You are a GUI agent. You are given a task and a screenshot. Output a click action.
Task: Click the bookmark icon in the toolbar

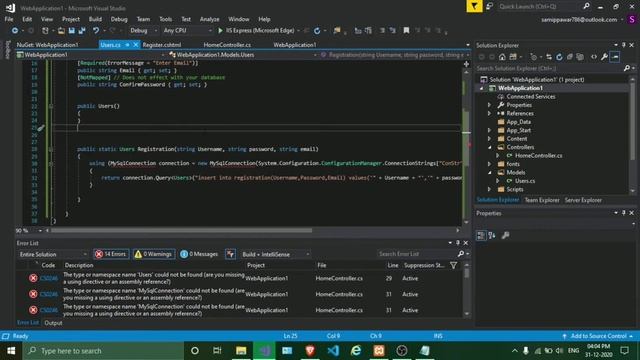point(406,31)
